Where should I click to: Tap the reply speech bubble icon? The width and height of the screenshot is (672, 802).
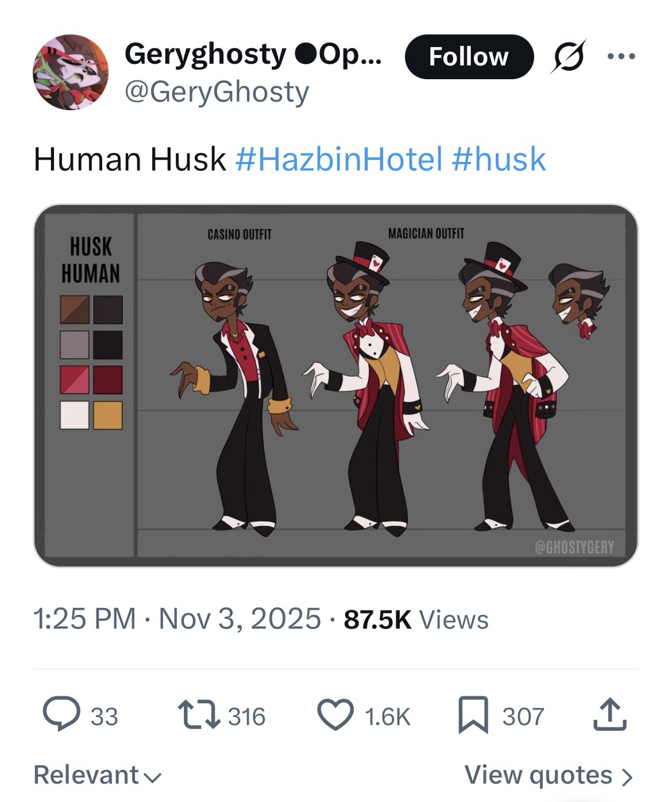(x=61, y=714)
